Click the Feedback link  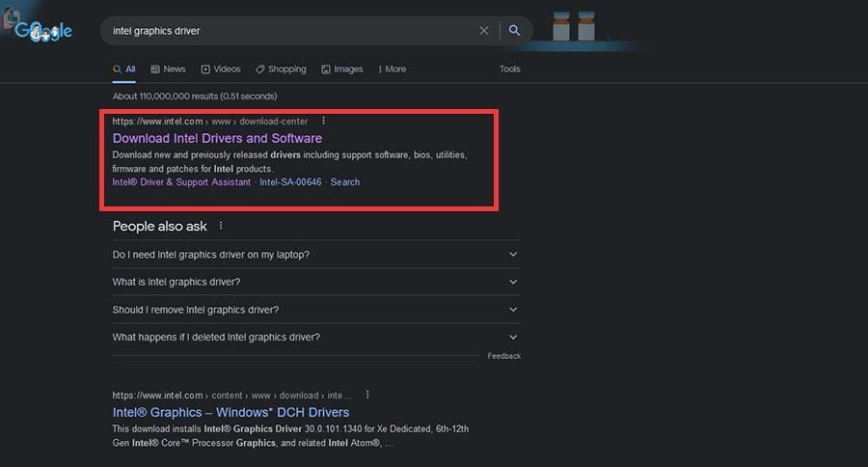click(503, 356)
